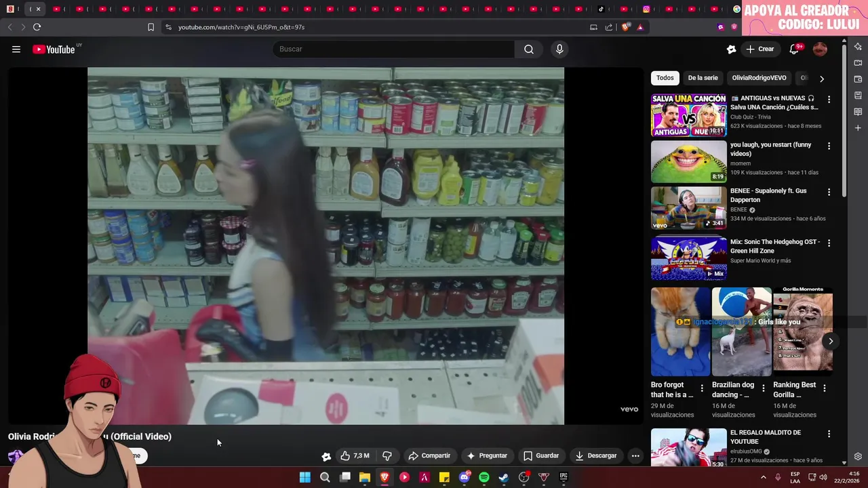Screen dimensions: 868x488
Task: Open options for EL REGALO MALDITO video
Action: tap(829, 434)
